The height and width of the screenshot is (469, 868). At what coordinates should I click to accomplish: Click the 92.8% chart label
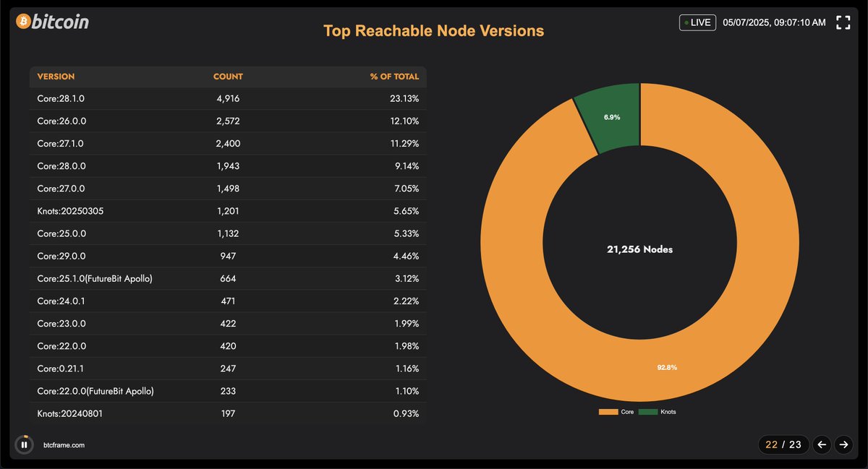click(x=667, y=367)
